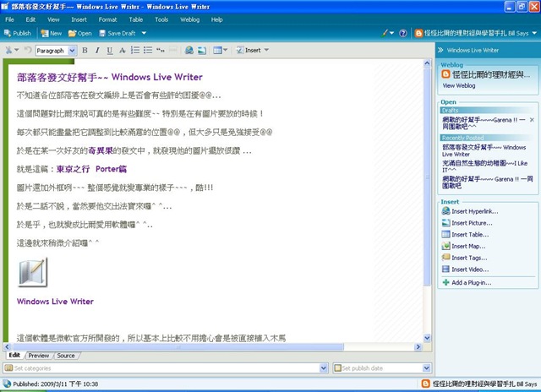Switch to the Source tab

point(66,356)
